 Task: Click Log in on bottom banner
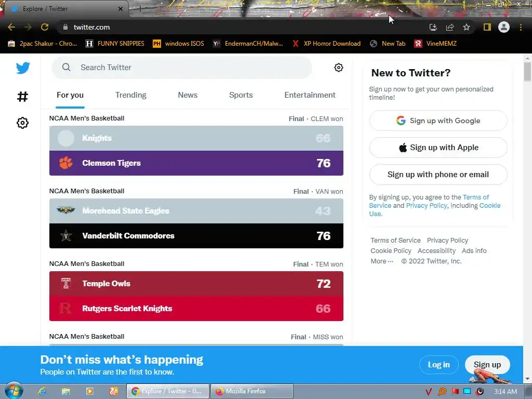(x=438, y=365)
